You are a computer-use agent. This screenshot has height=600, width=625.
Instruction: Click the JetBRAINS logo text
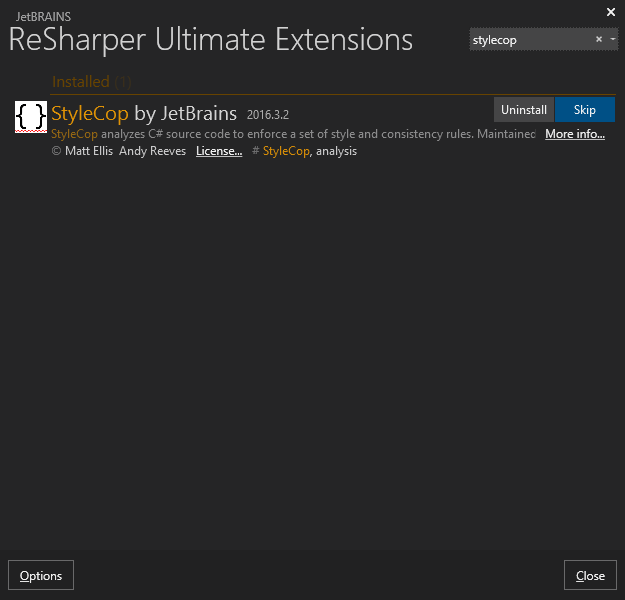pos(43,17)
